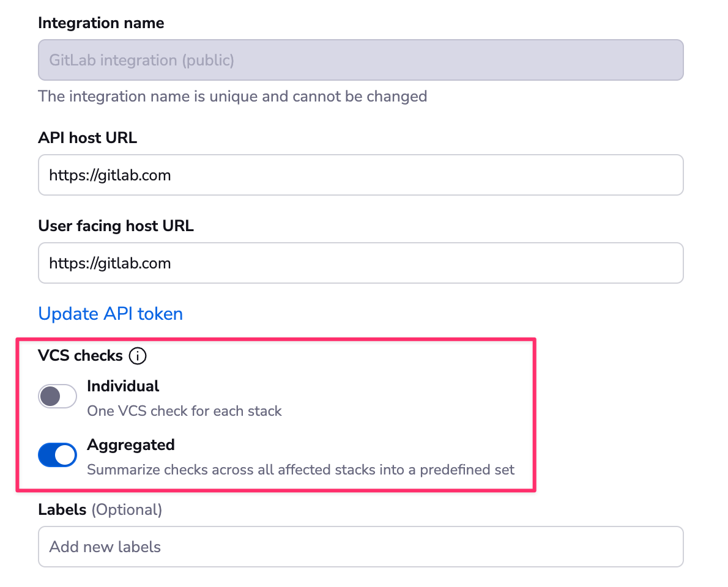Viewport: 728px width, 587px height.
Task: Click the User facing host URL label
Action: click(x=116, y=226)
